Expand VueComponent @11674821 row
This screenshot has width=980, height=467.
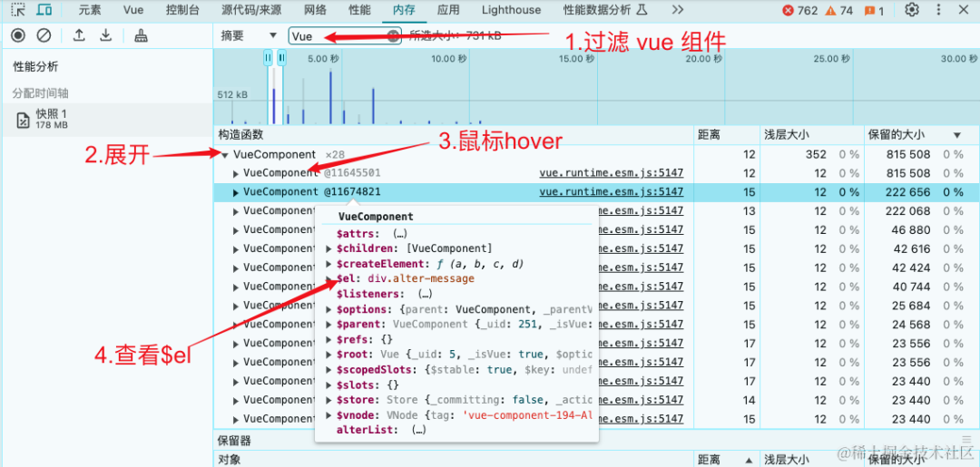[x=236, y=193]
